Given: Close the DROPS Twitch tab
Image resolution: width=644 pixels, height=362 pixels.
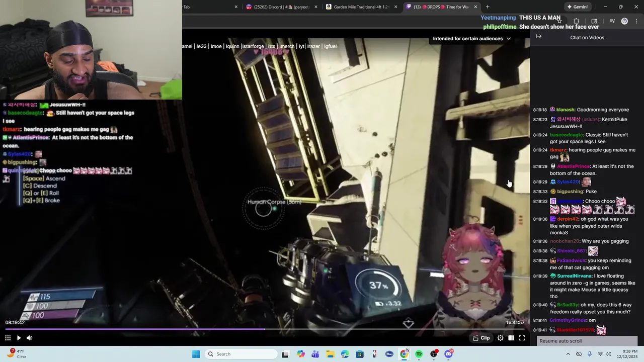Looking at the screenshot, I should 475,7.
